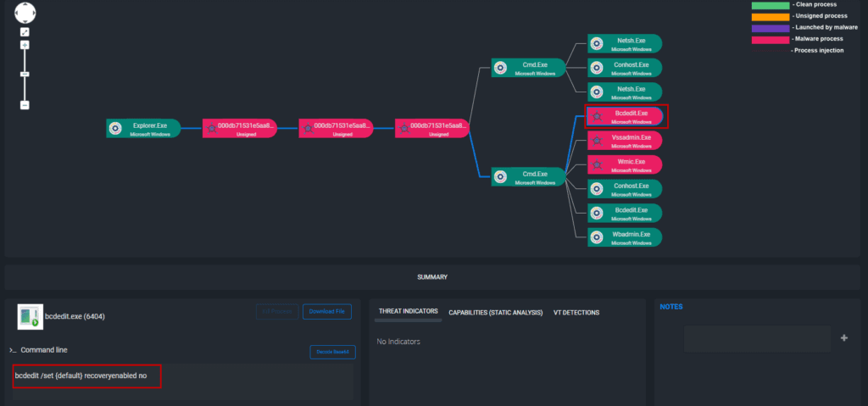Select the pink malware Bcdedit.Exe node

click(x=625, y=116)
